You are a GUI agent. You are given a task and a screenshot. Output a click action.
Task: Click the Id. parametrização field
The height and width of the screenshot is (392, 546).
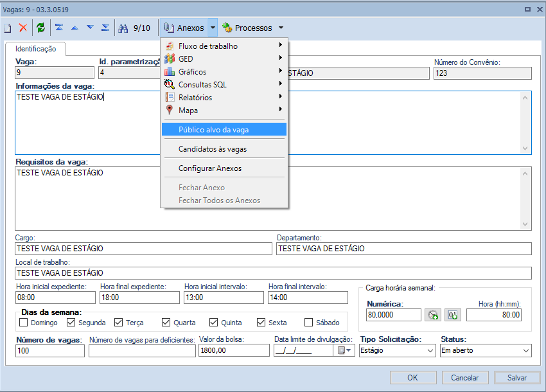click(129, 73)
